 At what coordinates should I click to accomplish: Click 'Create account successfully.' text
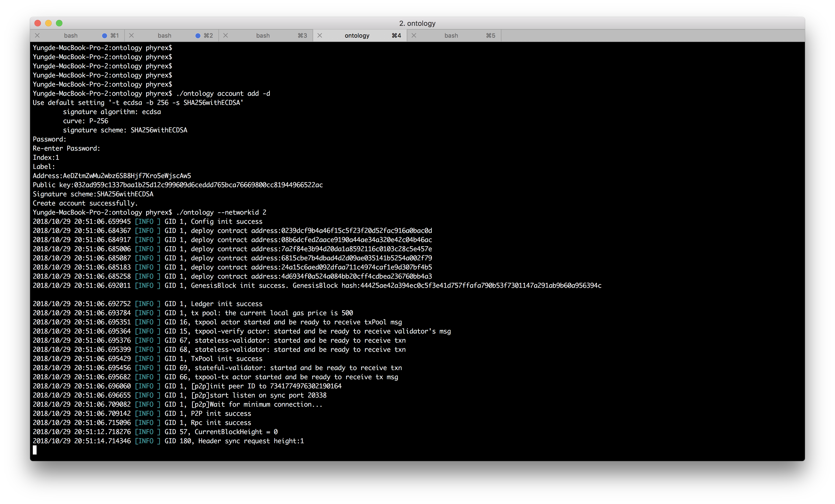coord(85,203)
